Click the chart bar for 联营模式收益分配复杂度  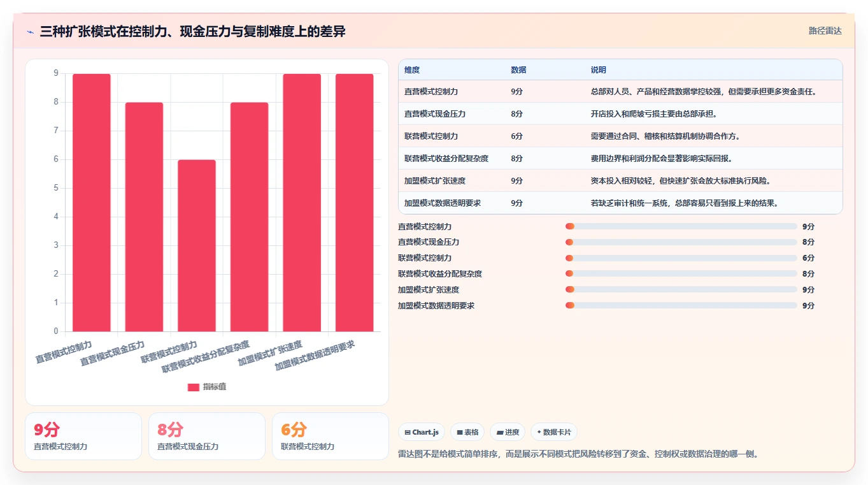coord(250,217)
